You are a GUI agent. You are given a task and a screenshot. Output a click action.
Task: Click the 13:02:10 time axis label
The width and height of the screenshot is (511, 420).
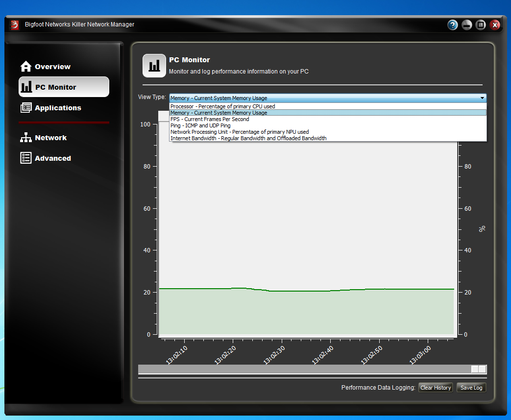(177, 355)
